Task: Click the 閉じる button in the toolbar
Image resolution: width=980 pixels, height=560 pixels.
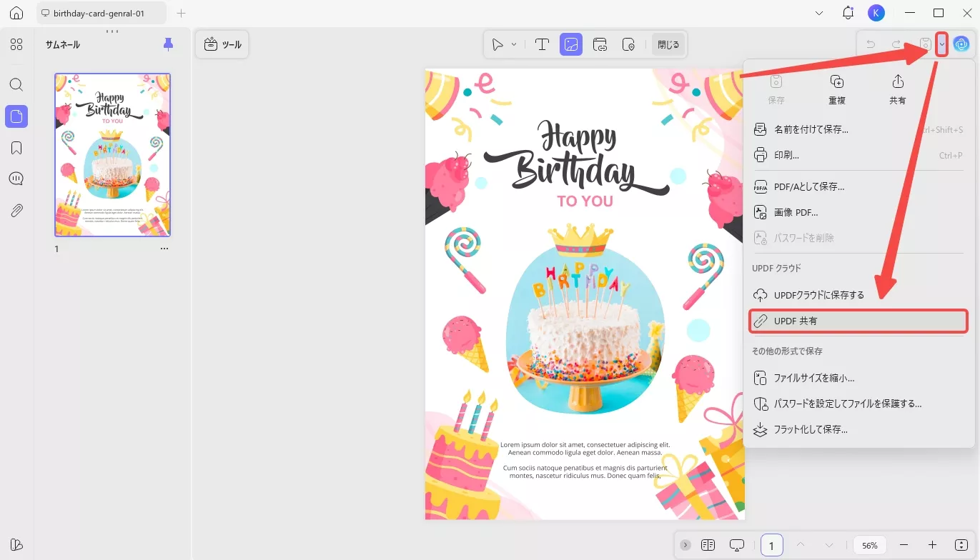Action: [668, 44]
